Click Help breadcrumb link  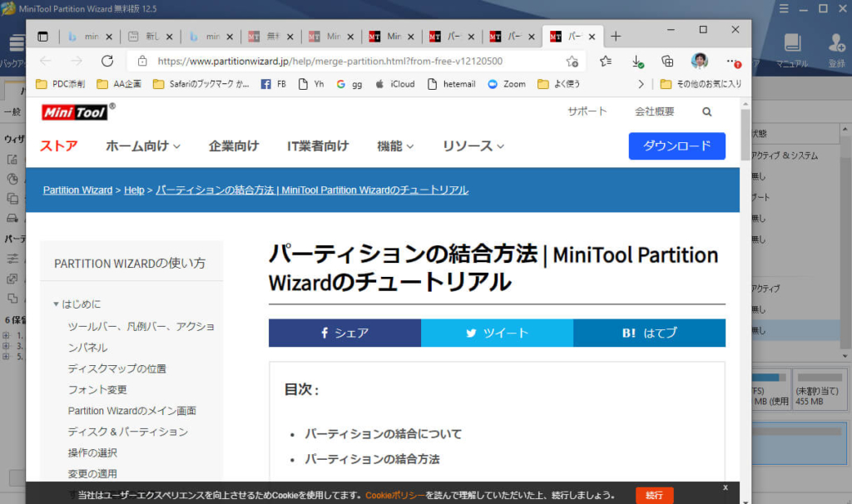pyautogui.click(x=134, y=190)
